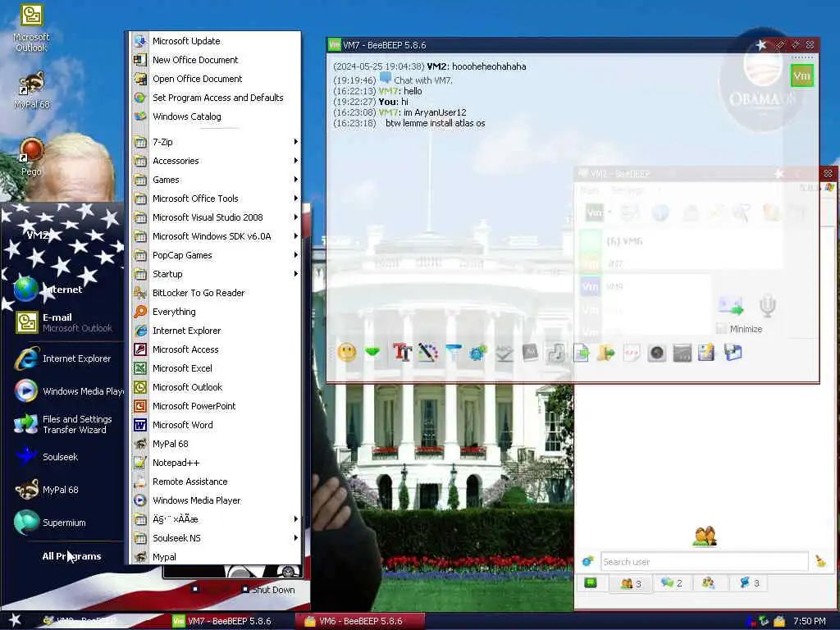Launch BitLocker To Go Reader

point(216,293)
